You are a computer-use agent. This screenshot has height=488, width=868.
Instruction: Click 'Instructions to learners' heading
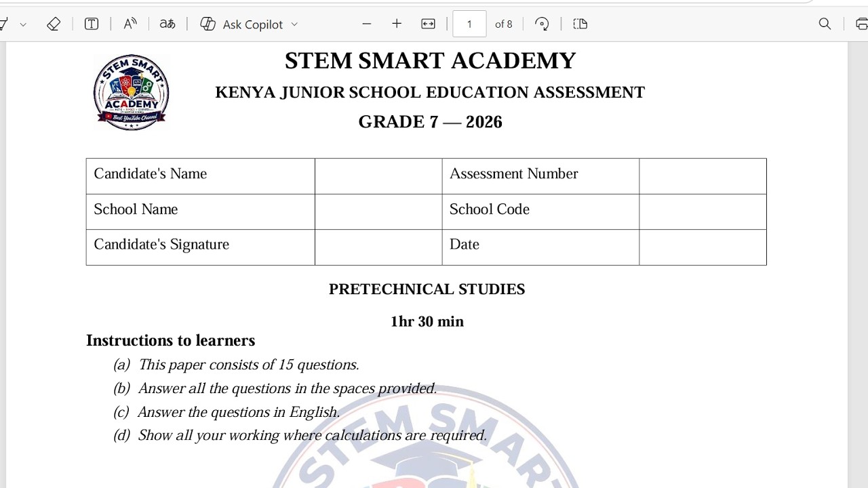170,340
